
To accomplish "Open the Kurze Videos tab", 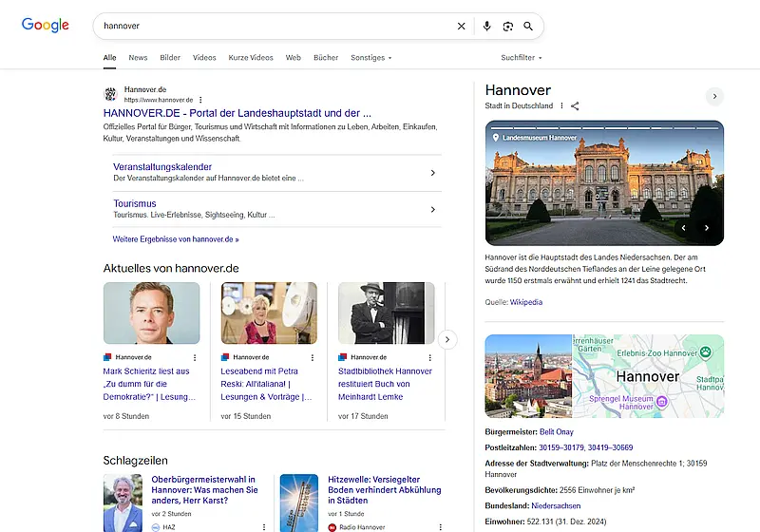I will [251, 57].
